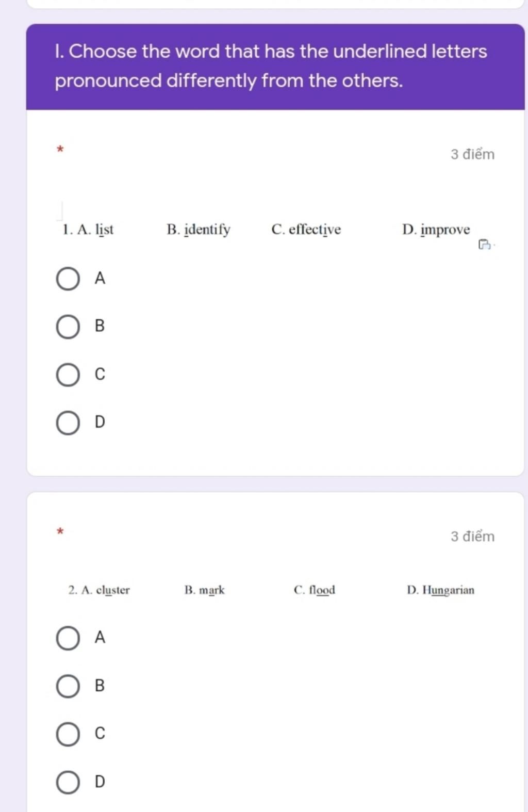This screenshot has height=812, width=528.
Task: Click the word 'Hungarian' in question 2 image
Action: pos(449,590)
